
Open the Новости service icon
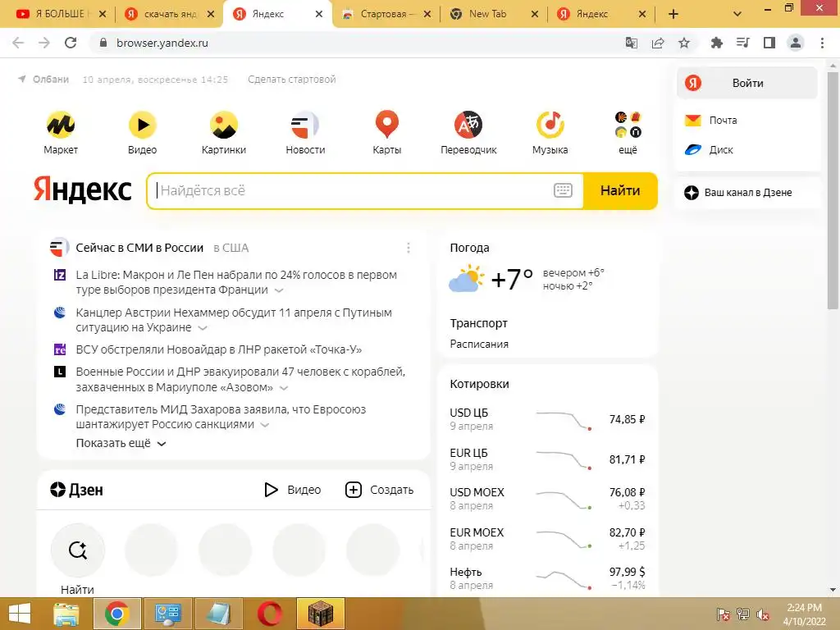[305, 125]
